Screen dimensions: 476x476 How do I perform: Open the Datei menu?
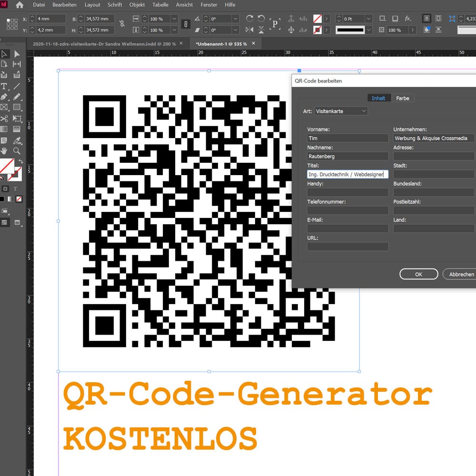coord(39,5)
